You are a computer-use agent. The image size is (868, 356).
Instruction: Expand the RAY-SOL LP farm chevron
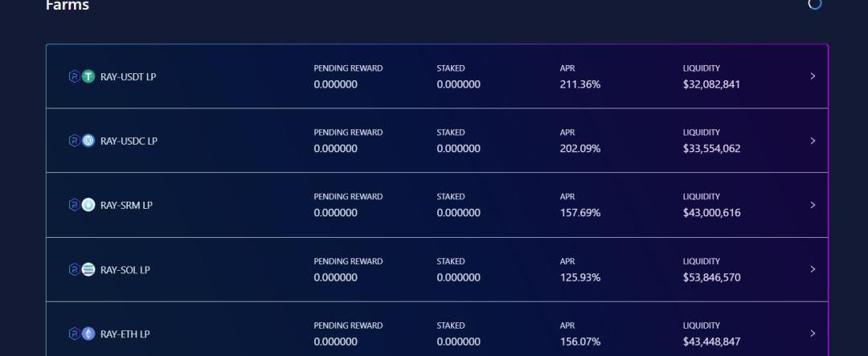pyautogui.click(x=813, y=269)
